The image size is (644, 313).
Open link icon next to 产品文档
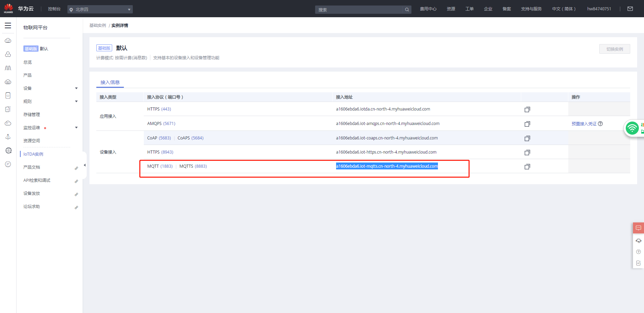(76, 168)
